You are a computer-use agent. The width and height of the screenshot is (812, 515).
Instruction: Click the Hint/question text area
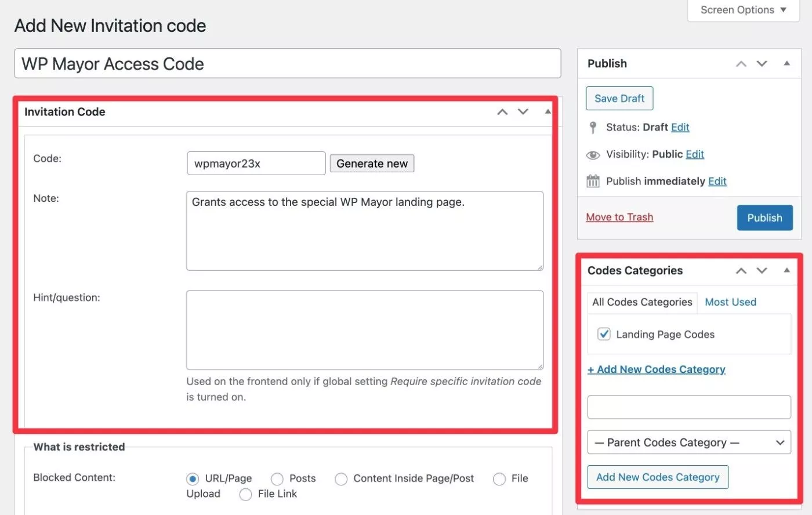pos(365,330)
